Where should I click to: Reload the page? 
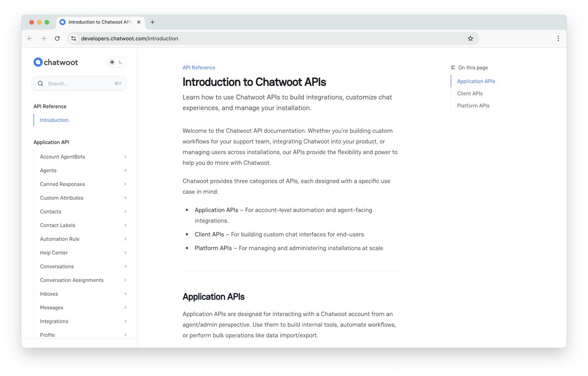[x=57, y=39]
